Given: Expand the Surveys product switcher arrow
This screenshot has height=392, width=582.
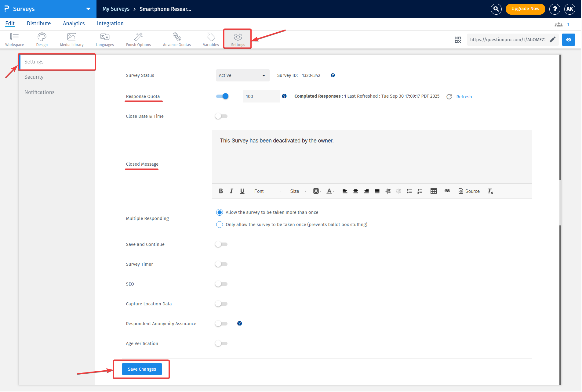Looking at the screenshot, I should click(x=88, y=9).
